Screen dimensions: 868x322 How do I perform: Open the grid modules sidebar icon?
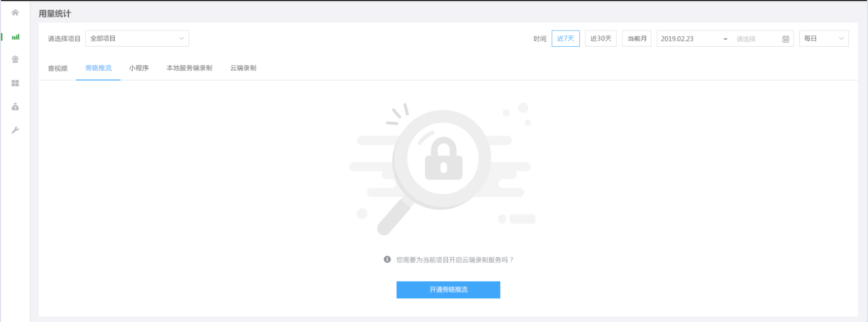(15, 83)
